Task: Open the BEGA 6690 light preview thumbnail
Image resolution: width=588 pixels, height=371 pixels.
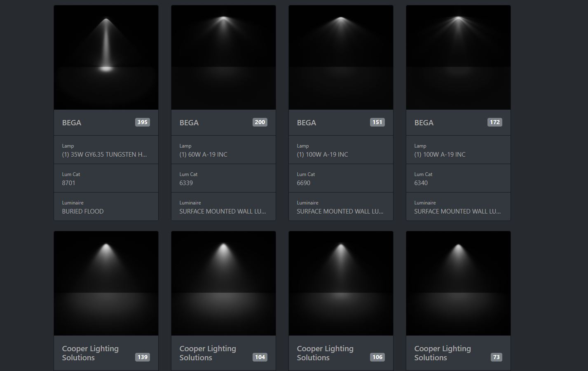Action: click(x=341, y=58)
